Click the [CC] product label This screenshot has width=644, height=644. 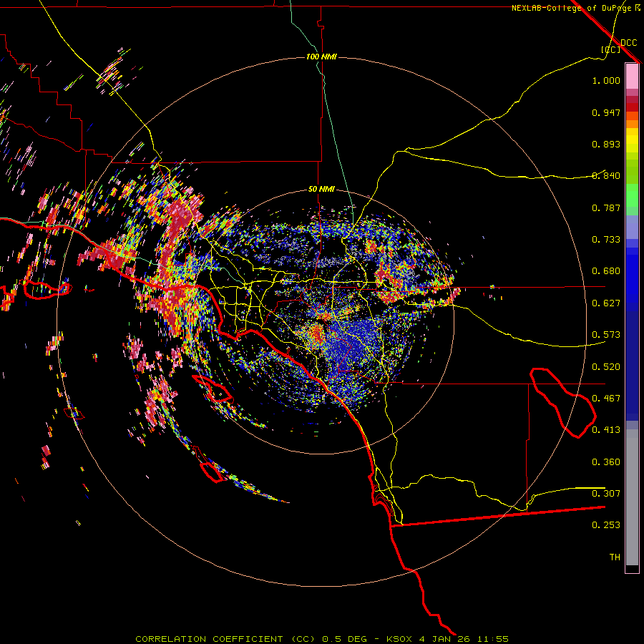610,49
